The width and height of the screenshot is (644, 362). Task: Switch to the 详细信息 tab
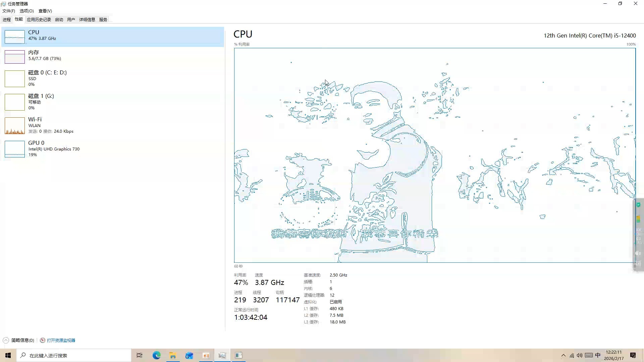point(87,19)
